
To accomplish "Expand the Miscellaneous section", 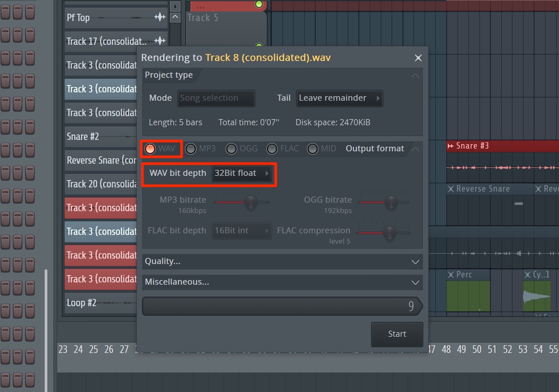I will click(283, 282).
